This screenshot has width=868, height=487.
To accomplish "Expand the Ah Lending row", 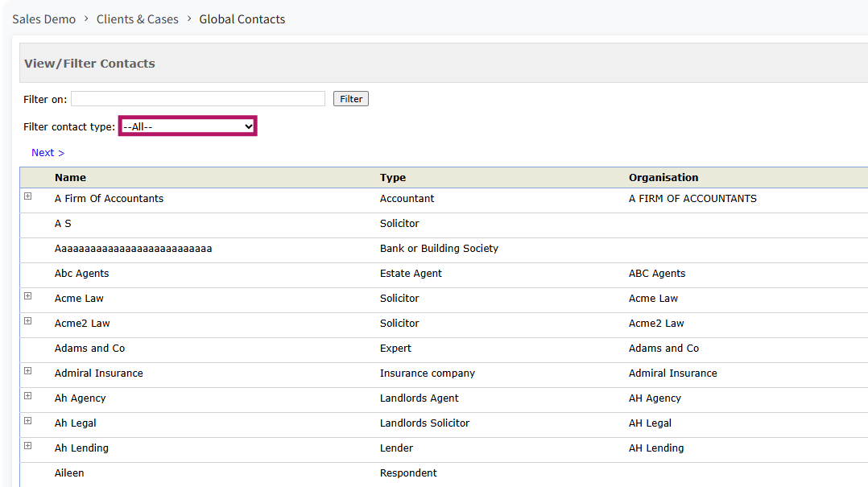I will (27, 445).
